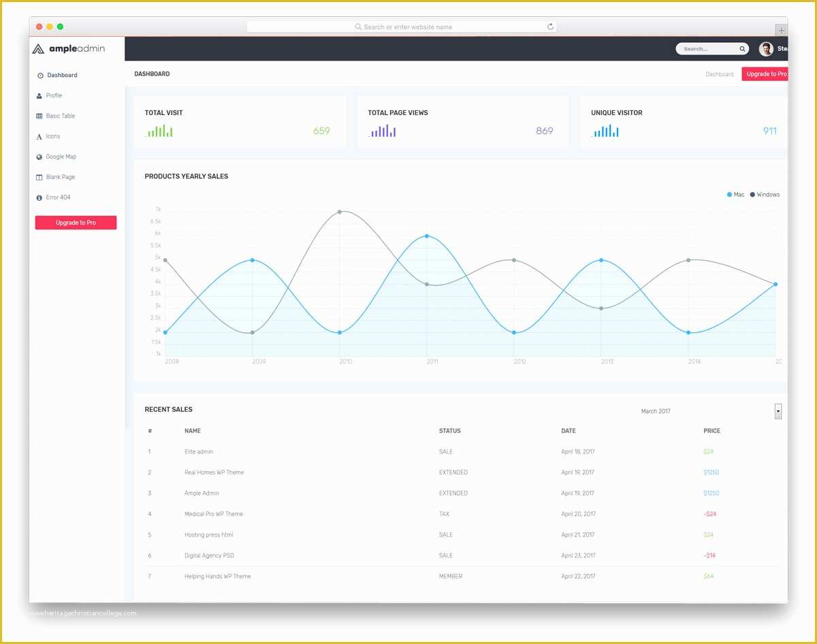Click the -$14 price value
Screen dimensions: 817x644
709,556
